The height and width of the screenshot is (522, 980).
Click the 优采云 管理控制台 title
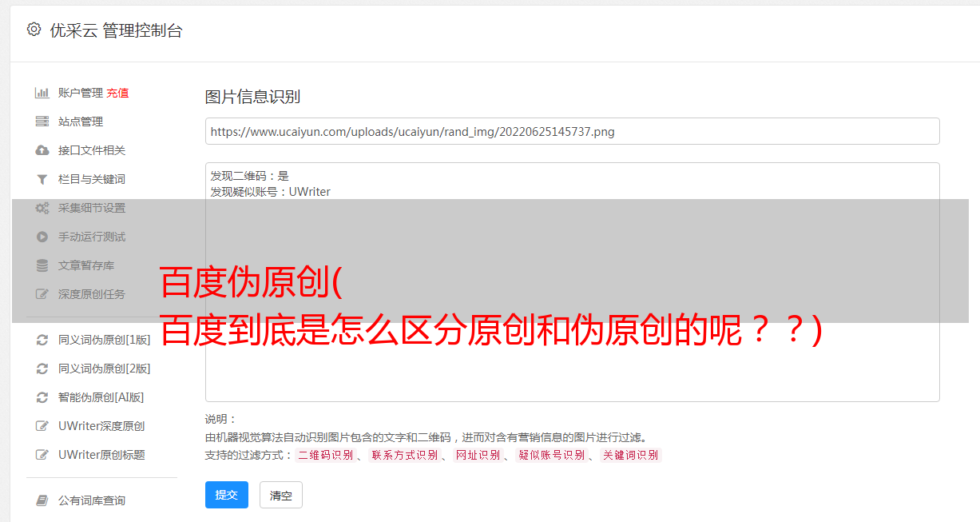click(x=116, y=30)
